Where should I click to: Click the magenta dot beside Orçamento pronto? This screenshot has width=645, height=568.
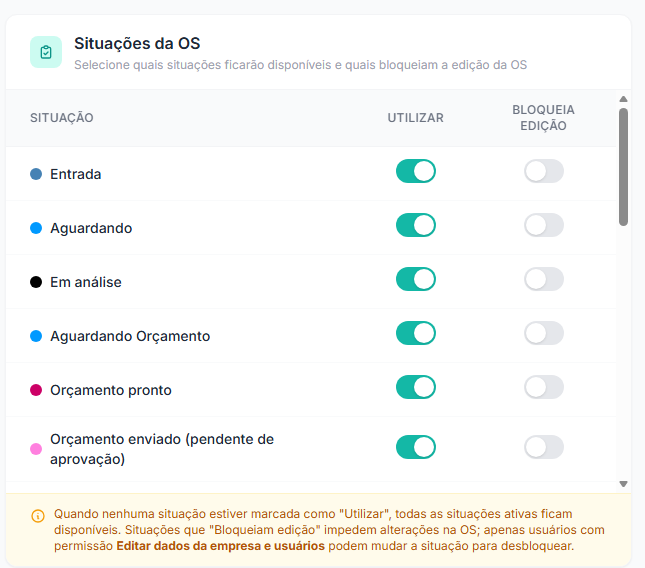(x=36, y=390)
